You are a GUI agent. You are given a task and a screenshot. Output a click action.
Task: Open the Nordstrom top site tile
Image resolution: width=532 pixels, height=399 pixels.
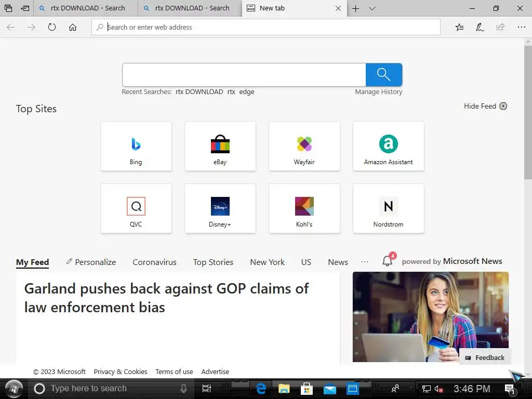click(389, 208)
